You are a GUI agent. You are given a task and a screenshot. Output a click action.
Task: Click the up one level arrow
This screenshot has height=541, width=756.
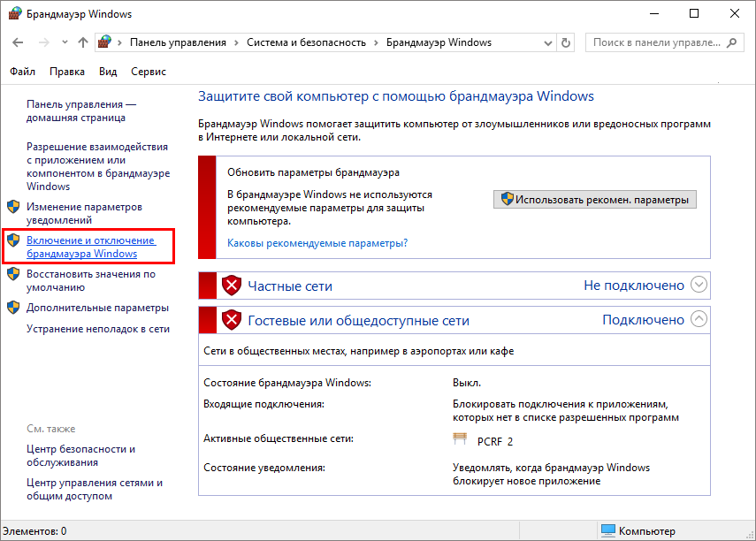(82, 42)
